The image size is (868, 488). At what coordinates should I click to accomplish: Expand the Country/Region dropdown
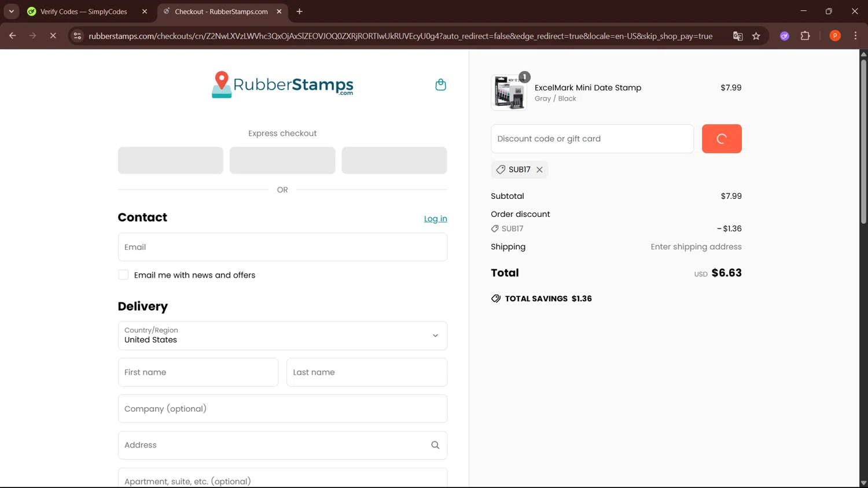point(282,335)
